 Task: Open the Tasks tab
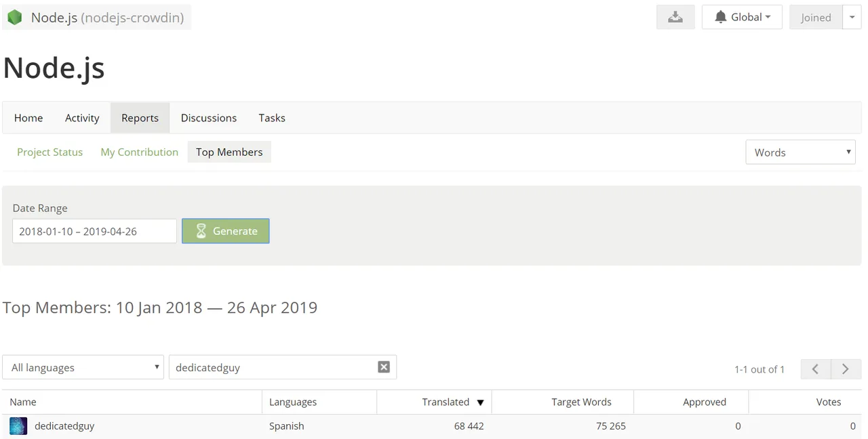point(272,118)
